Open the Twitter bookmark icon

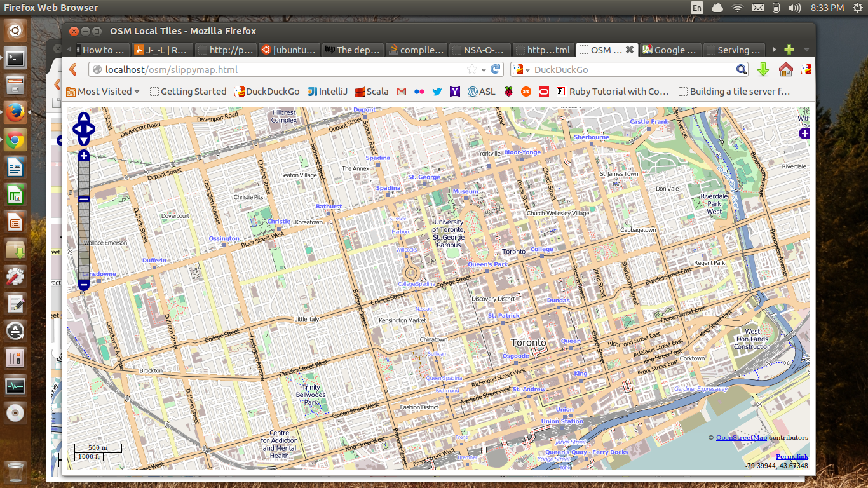(437, 91)
